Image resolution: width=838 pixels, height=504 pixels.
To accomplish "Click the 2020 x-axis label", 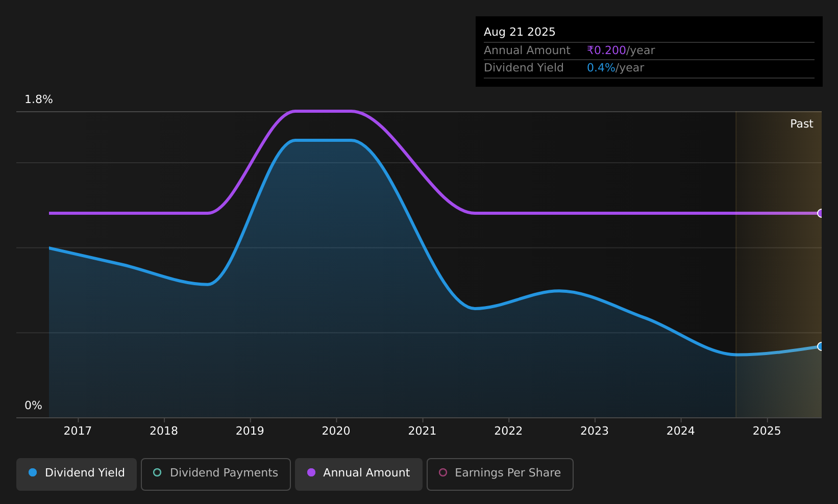I will pos(336,431).
